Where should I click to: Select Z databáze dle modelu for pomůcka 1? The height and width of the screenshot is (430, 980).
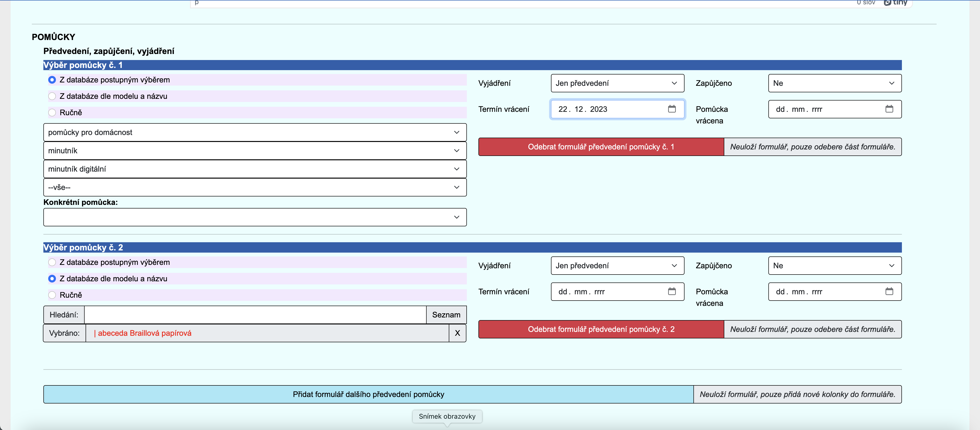52,96
